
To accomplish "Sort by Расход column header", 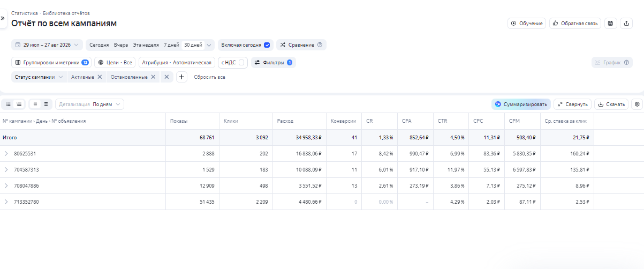I will [285, 121].
